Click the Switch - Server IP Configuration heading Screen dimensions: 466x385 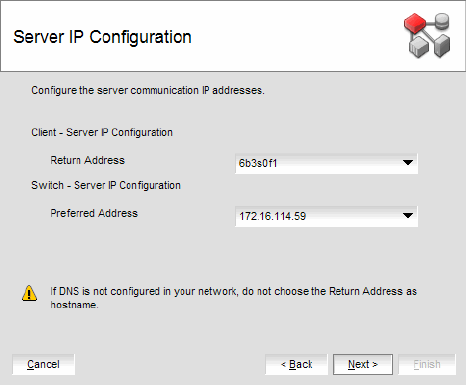point(106,185)
